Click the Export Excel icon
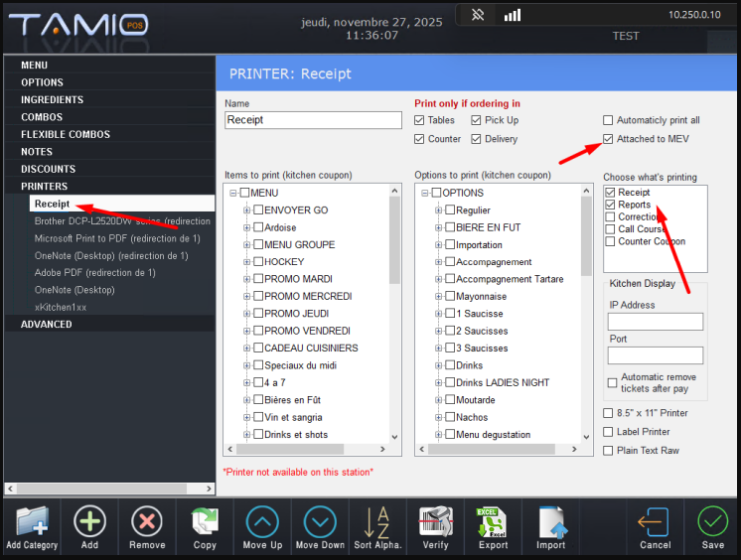 [493, 521]
